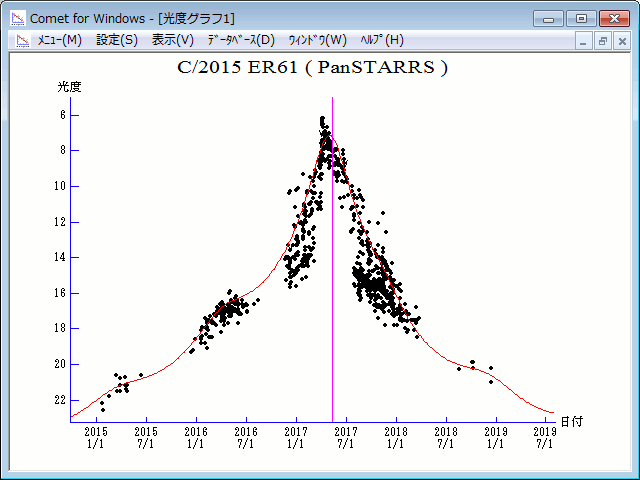Click the magnitude 20 axis label
The image size is (640, 480).
click(x=60, y=364)
